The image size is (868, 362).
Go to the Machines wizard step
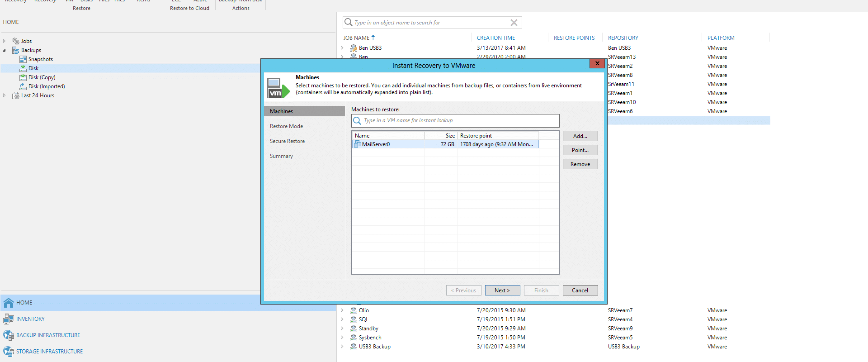[x=304, y=111]
